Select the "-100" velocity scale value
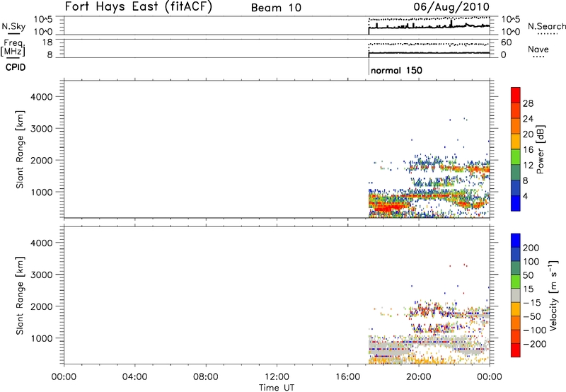The image size is (566, 392). click(535, 330)
